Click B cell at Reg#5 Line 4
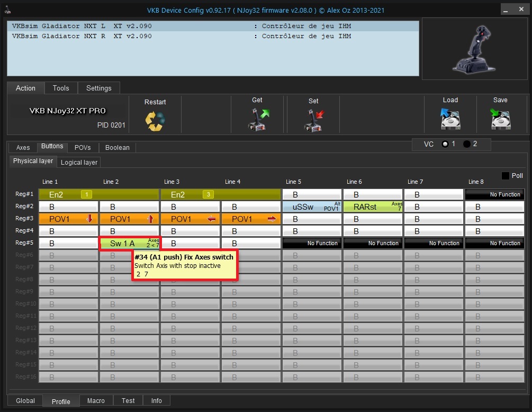 pyautogui.click(x=251, y=243)
